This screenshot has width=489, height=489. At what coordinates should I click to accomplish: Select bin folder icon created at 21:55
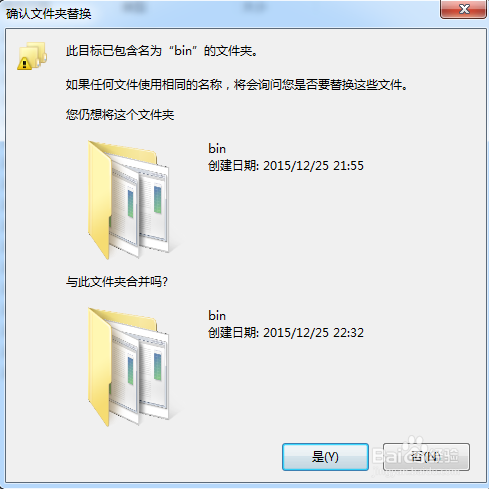129,200
